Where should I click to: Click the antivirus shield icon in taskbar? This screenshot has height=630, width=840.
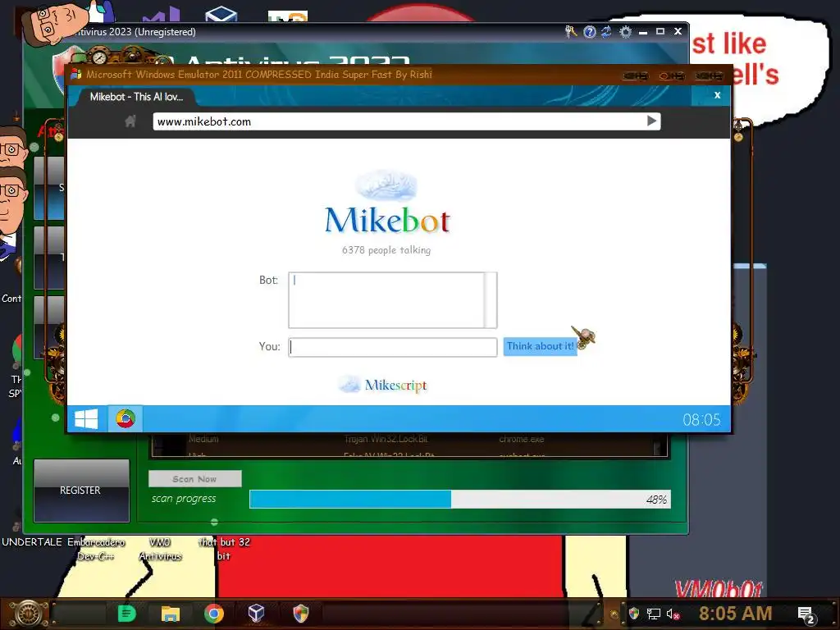pyautogui.click(x=300, y=614)
